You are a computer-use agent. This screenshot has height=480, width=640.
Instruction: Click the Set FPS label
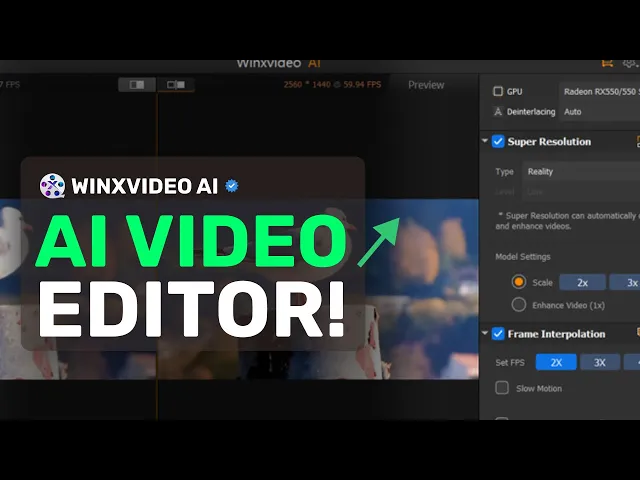[510, 362]
